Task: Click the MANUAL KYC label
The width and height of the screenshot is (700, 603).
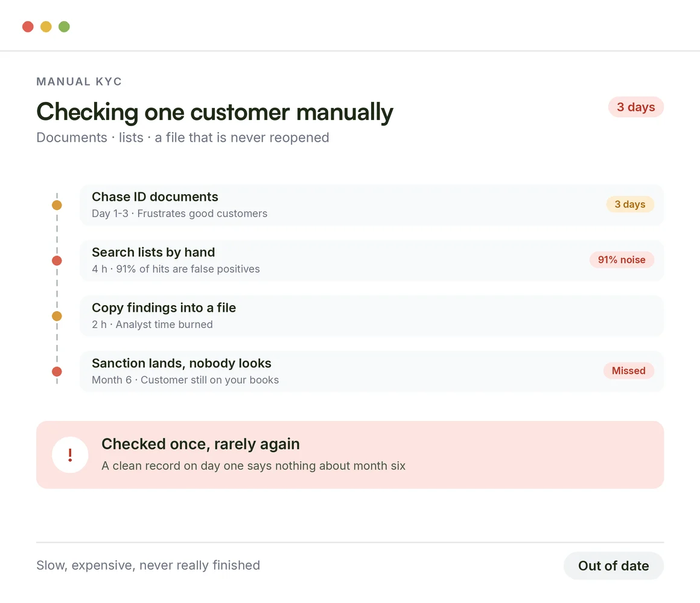Action: (x=79, y=81)
